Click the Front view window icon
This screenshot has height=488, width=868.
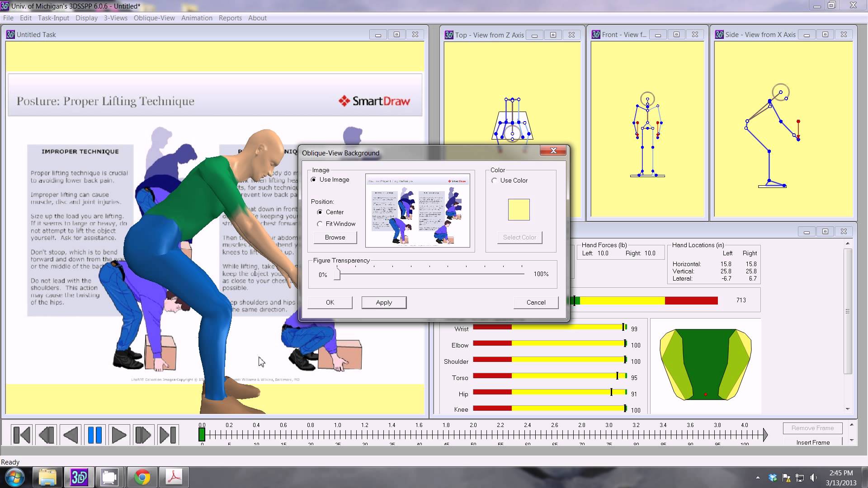596,34
